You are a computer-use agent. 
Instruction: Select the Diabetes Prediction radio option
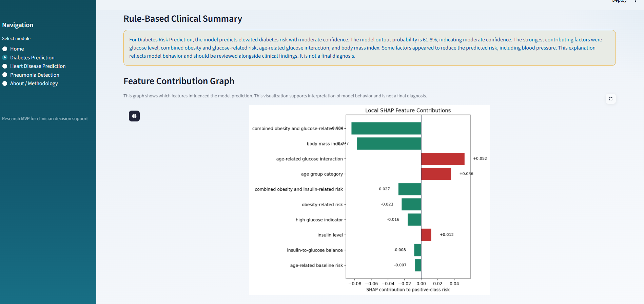pyautogui.click(x=5, y=58)
